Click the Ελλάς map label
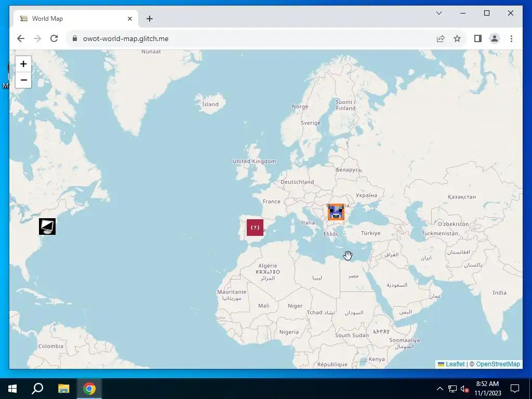 coord(331,234)
